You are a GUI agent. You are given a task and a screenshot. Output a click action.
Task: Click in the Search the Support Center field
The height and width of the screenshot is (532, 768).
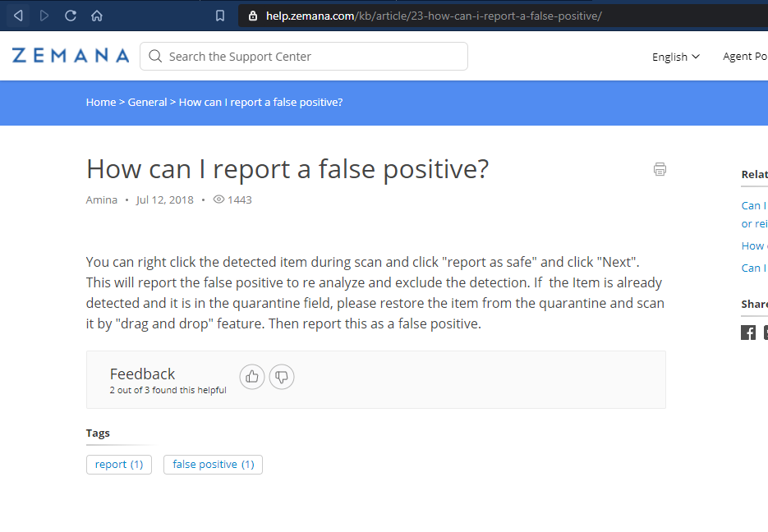pos(312,57)
